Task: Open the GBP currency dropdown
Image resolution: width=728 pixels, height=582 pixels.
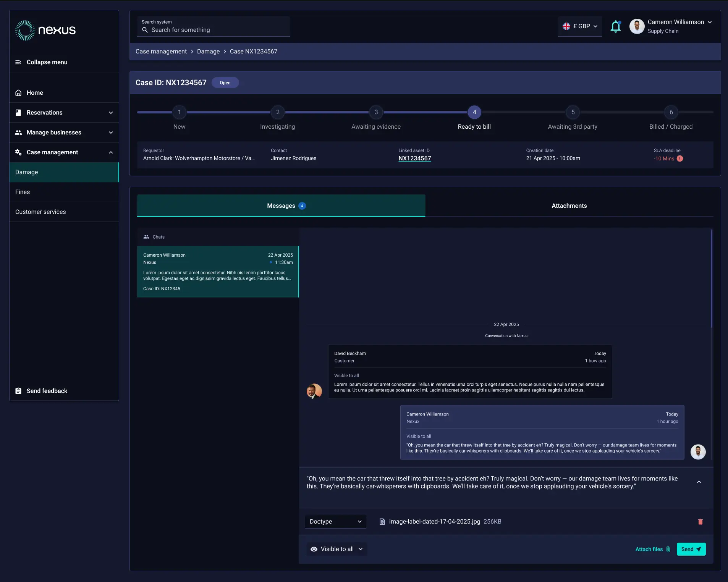Action: [580, 26]
